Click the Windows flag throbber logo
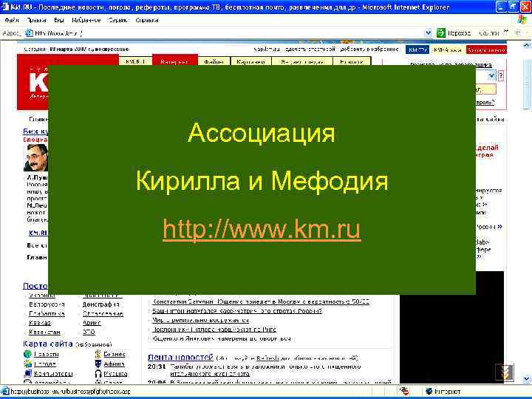This screenshot has height=399, width=532. (x=523, y=20)
